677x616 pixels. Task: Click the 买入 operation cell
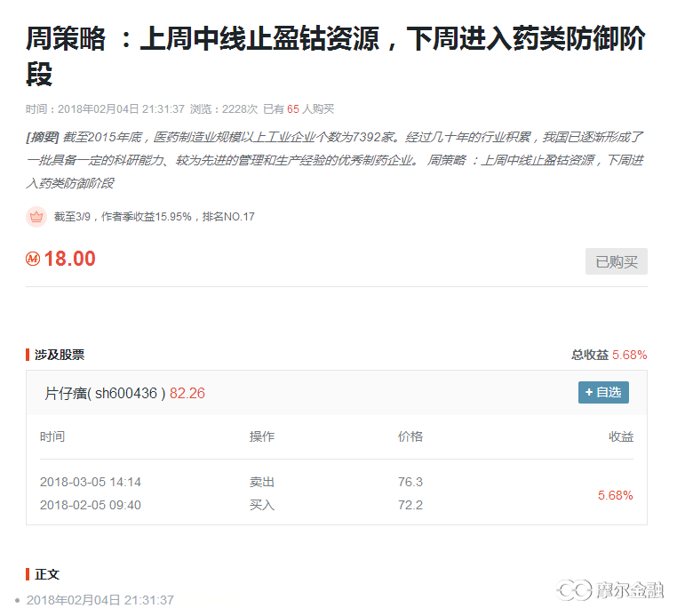click(261, 505)
